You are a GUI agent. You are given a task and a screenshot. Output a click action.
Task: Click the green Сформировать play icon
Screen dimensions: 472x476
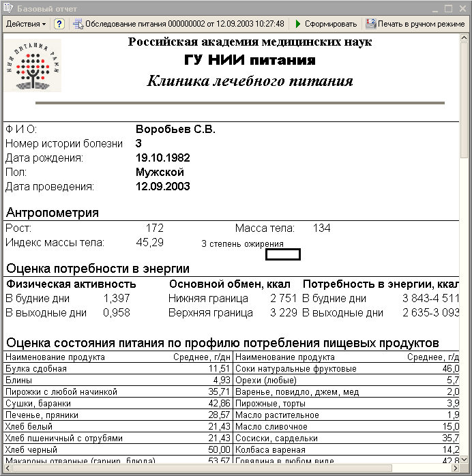298,24
